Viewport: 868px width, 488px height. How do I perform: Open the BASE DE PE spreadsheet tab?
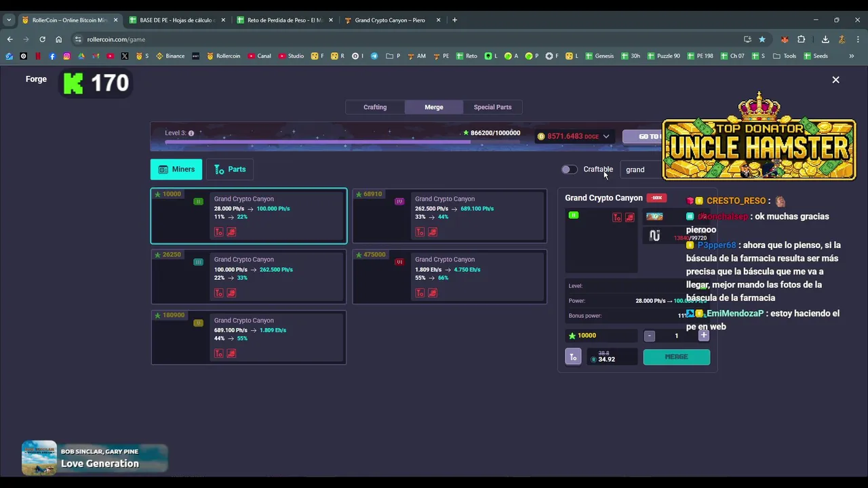click(178, 20)
